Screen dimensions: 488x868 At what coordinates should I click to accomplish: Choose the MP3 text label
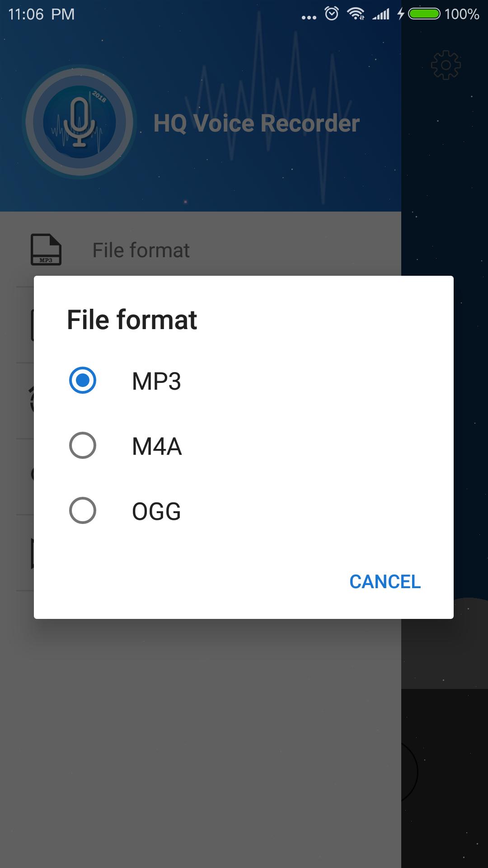156,381
